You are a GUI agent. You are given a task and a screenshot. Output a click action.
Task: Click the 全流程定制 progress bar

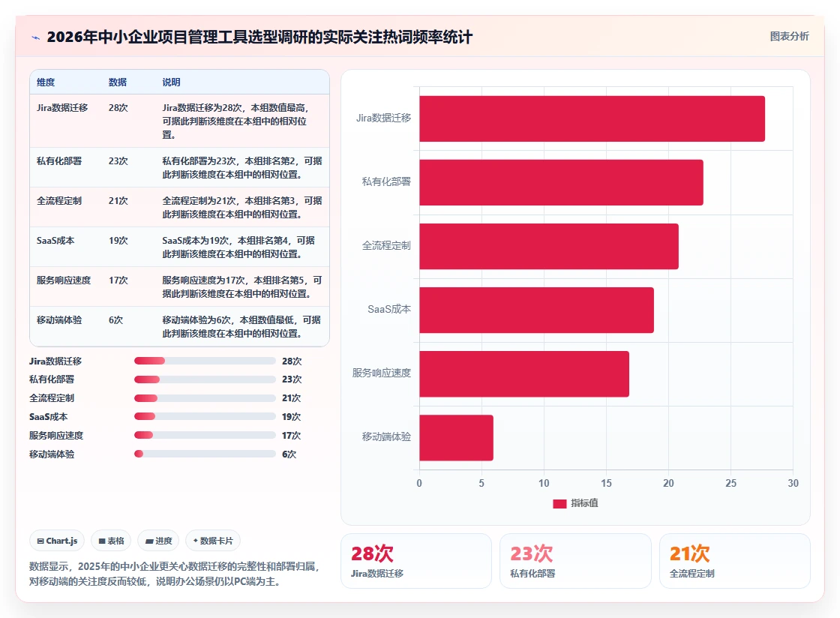coord(205,398)
